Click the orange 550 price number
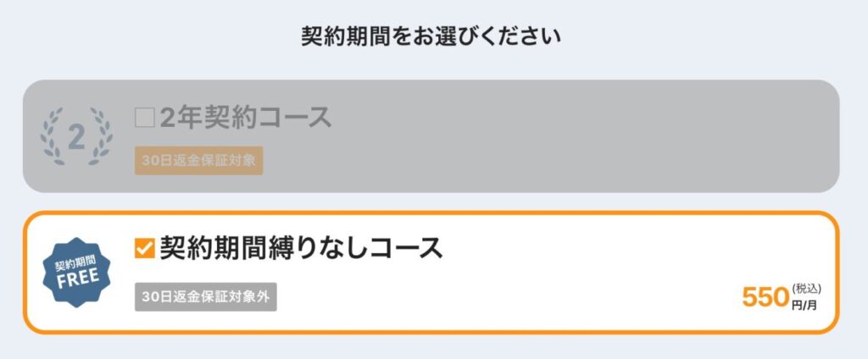This screenshot has width=868, height=359. (765, 297)
